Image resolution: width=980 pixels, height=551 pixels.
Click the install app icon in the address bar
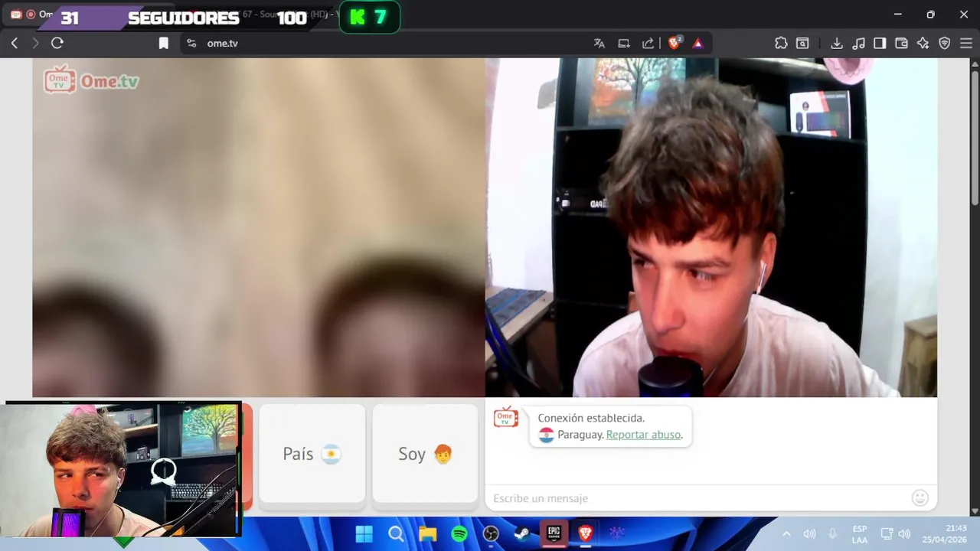tap(624, 44)
